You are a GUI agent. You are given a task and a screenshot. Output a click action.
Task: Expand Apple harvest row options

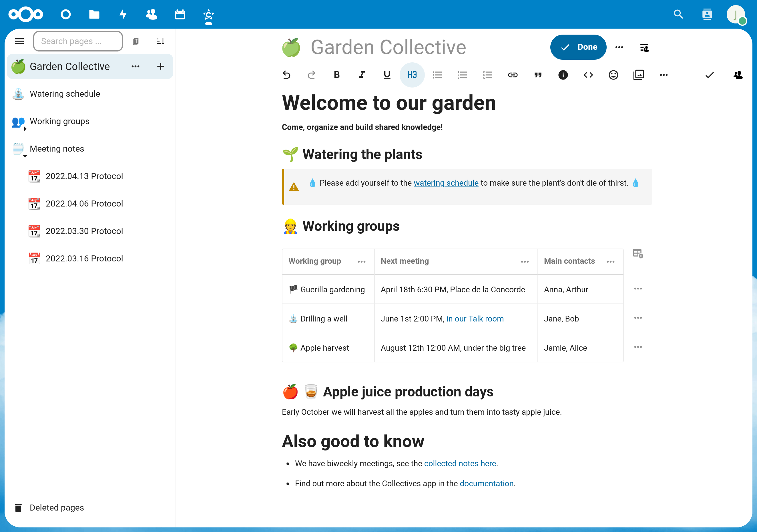[x=637, y=347]
